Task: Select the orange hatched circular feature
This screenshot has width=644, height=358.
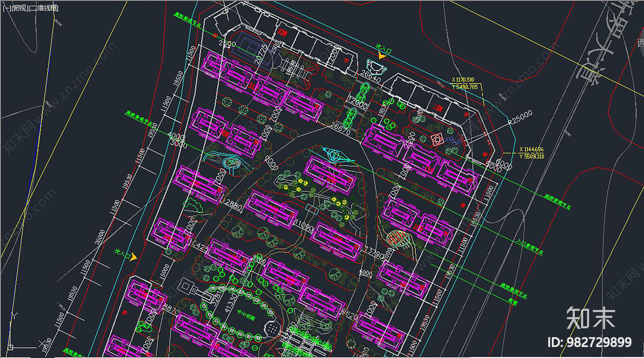Action: point(396,238)
